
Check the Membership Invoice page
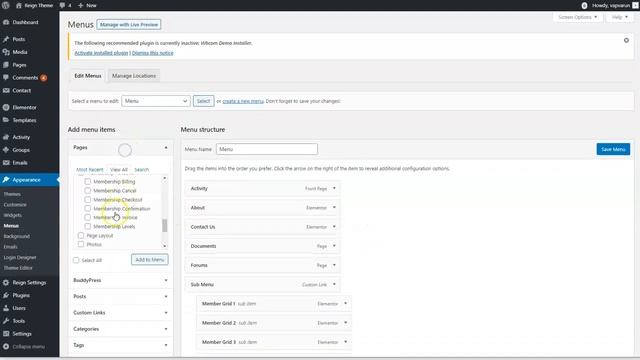click(x=87, y=217)
